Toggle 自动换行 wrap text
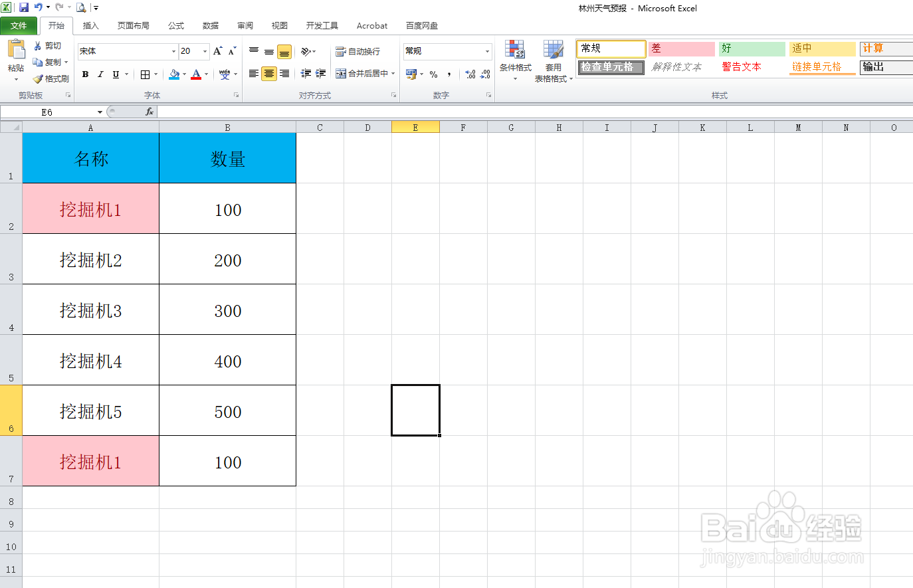This screenshot has height=588, width=913. (357, 51)
